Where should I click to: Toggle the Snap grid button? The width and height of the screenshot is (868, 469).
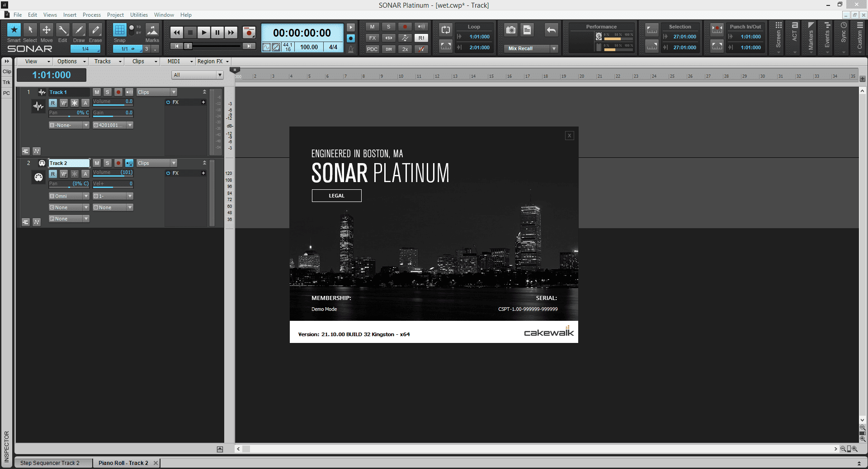pos(119,30)
